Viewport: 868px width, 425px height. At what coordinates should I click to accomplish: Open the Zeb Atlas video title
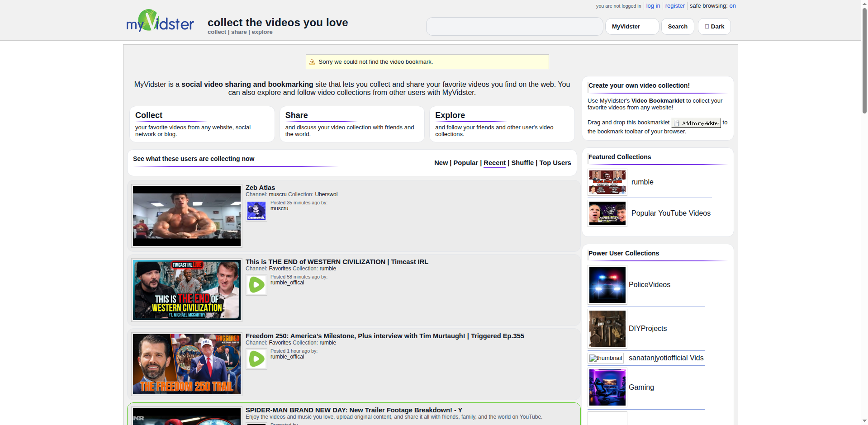pyautogui.click(x=260, y=188)
